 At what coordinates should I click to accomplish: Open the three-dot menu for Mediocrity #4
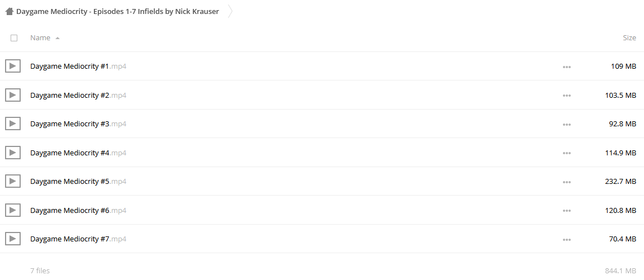[x=567, y=153]
